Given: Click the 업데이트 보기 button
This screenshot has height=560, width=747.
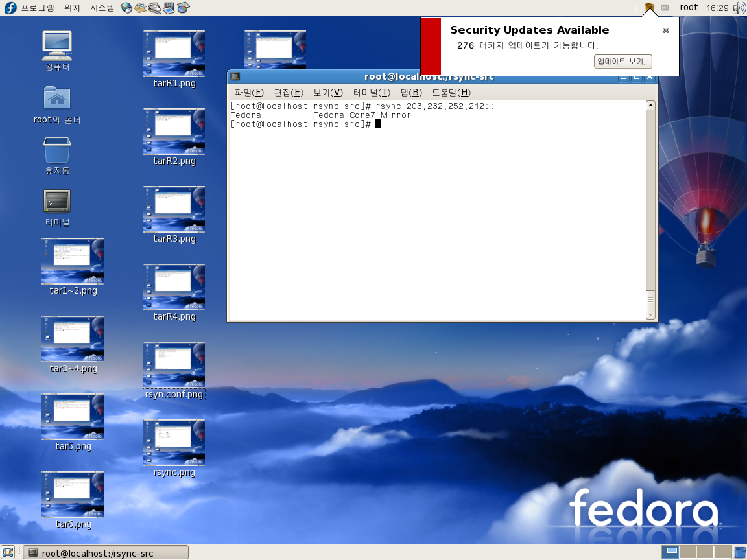Looking at the screenshot, I should [622, 62].
